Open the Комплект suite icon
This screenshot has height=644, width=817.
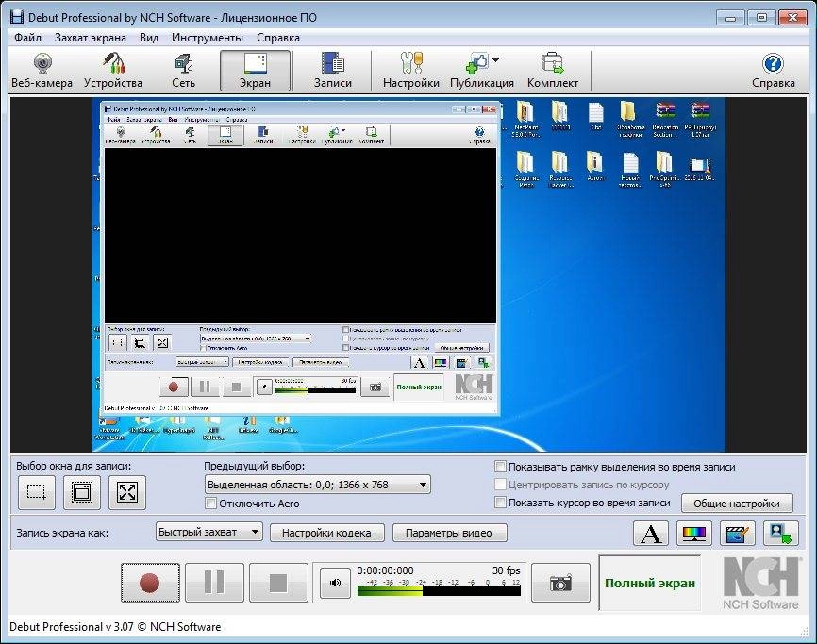pyautogui.click(x=552, y=71)
